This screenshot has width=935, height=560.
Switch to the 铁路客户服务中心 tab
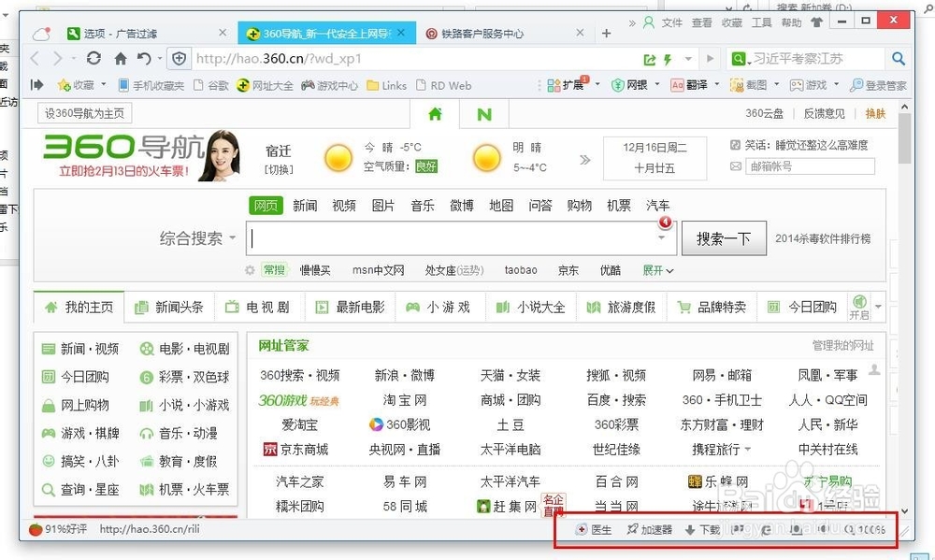[507, 34]
